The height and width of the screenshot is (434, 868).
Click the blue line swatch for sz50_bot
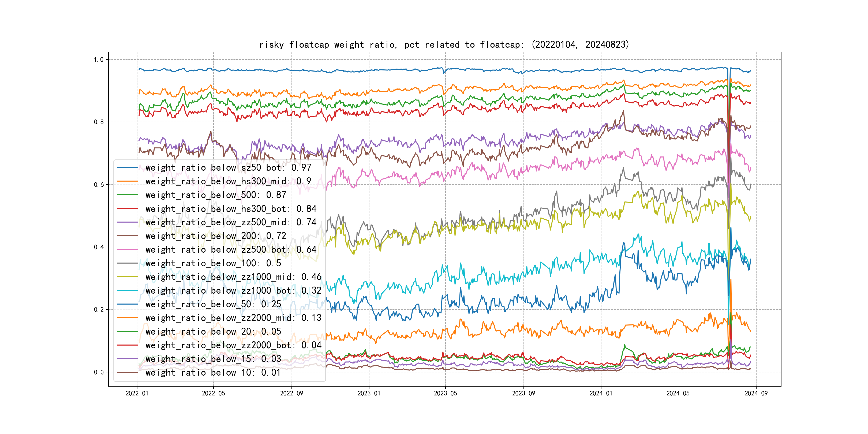click(127, 167)
